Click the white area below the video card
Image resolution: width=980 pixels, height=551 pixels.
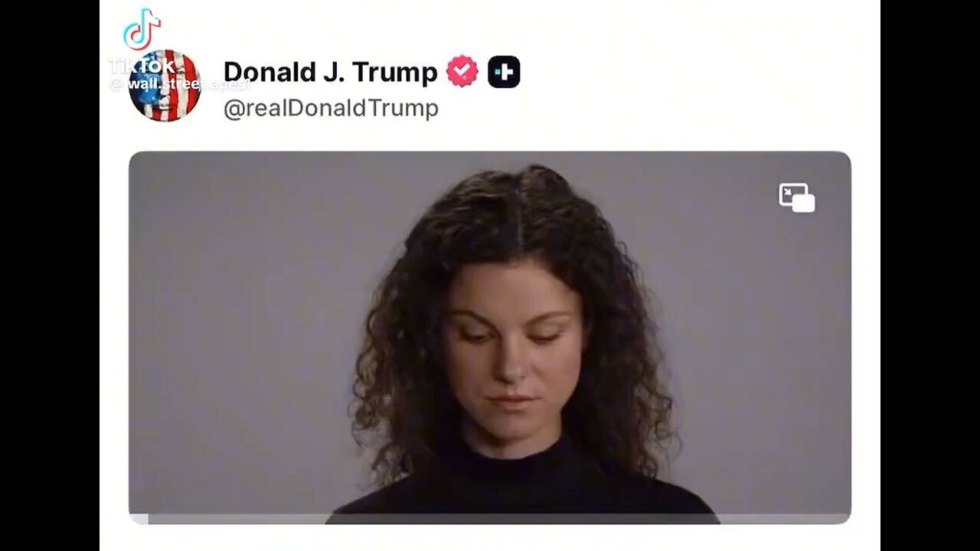490,538
